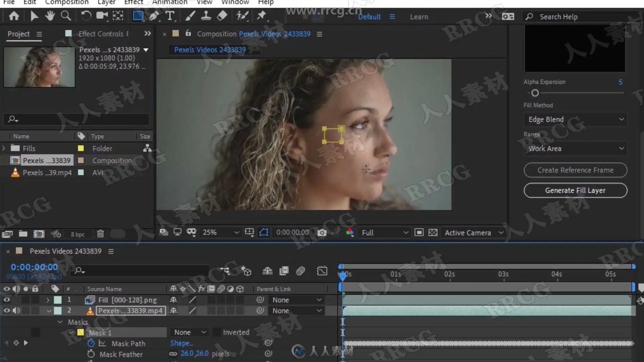Open Mask 1 mode None dropdown

189,332
